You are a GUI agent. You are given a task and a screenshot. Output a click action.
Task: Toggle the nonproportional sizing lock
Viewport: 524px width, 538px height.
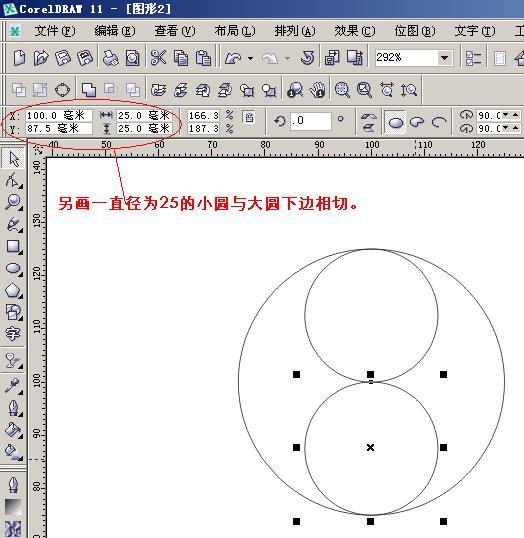[248, 117]
